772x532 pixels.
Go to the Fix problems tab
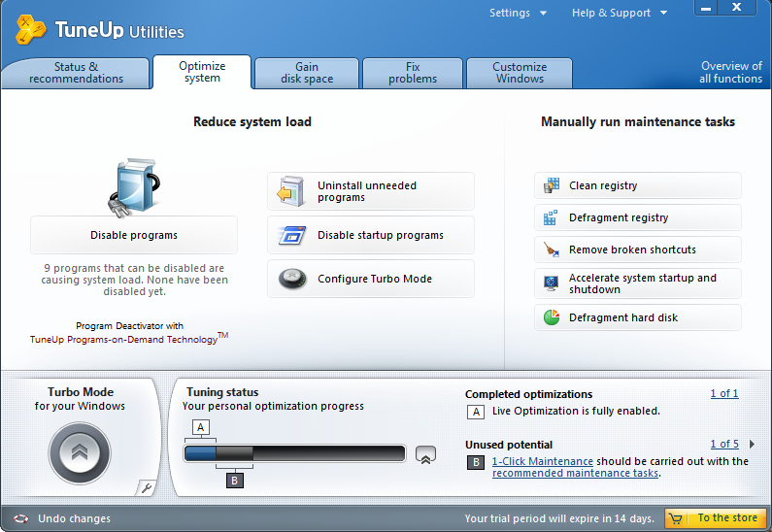click(x=413, y=73)
